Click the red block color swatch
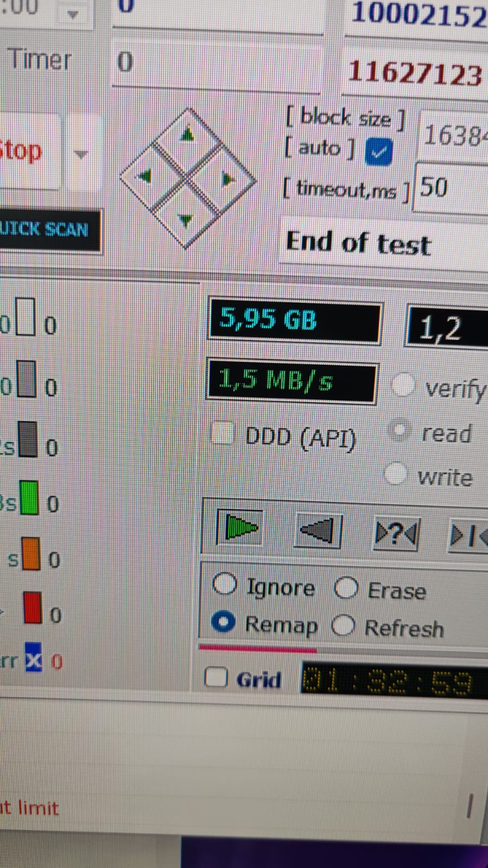 (33, 607)
